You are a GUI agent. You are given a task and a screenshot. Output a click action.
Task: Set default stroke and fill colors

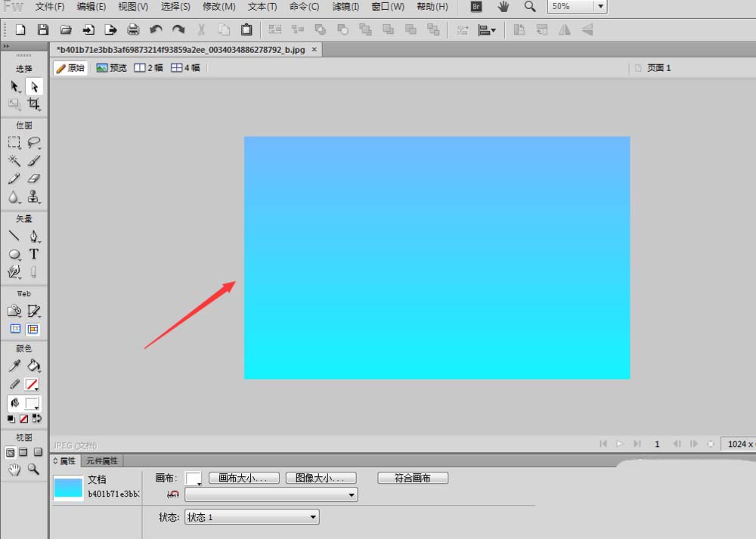pos(11,419)
